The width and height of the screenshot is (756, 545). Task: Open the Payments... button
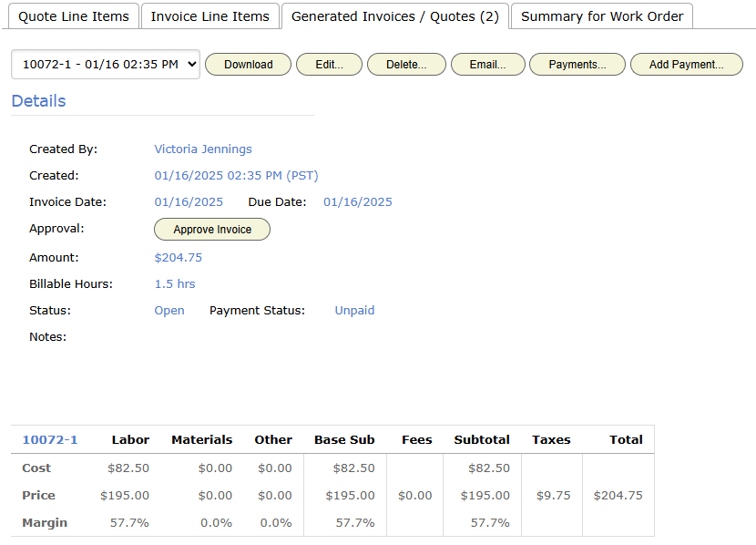pyautogui.click(x=577, y=65)
